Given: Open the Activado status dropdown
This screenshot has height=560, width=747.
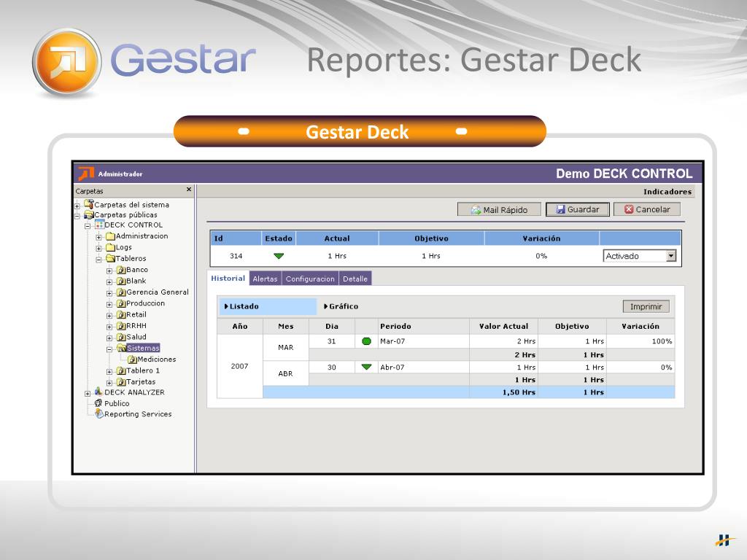Looking at the screenshot, I should point(671,256).
